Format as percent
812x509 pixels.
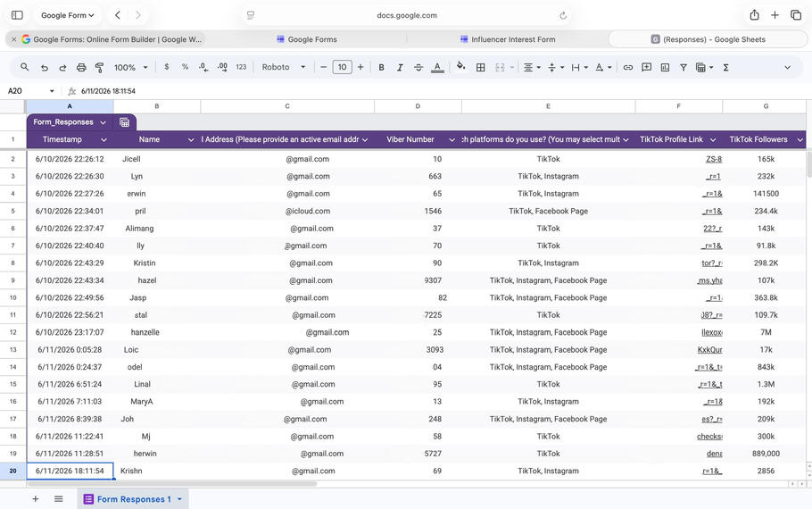pos(185,67)
